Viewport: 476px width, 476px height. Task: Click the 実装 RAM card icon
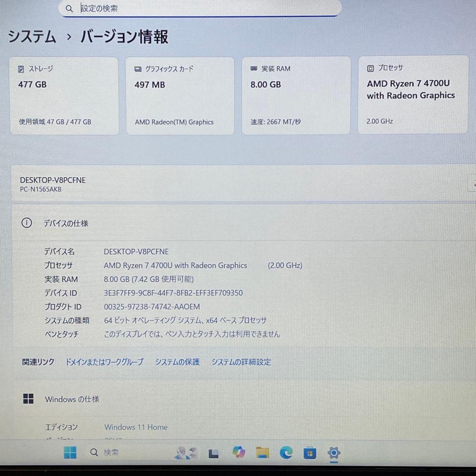253,68
